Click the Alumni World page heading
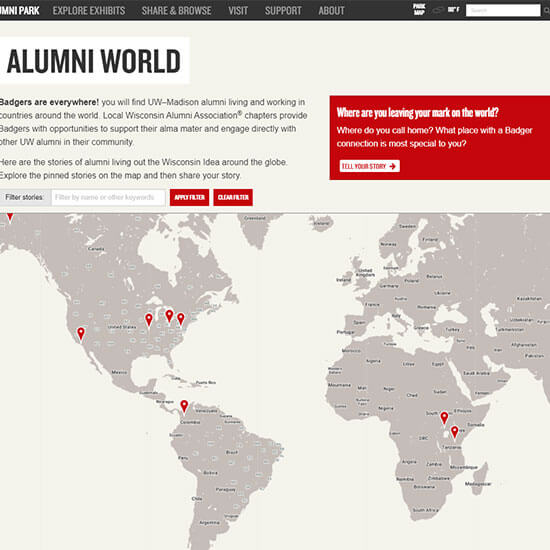This screenshot has height=550, width=550. [x=94, y=61]
